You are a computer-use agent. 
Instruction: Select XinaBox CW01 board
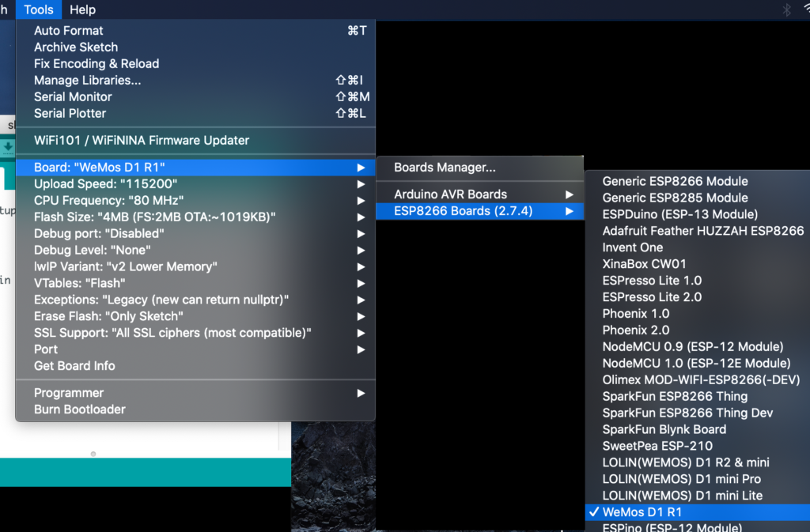point(698,264)
